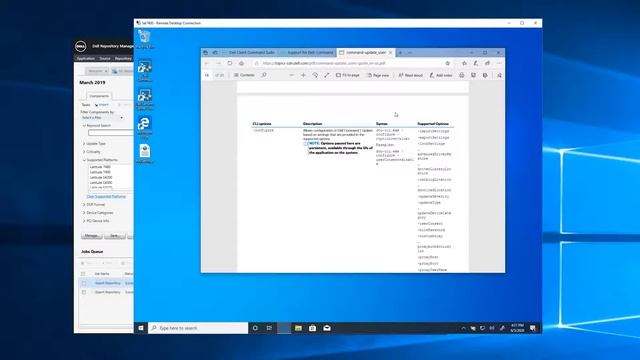Open Edge Settings and more menu
The height and width of the screenshot is (360, 640).
499,63
